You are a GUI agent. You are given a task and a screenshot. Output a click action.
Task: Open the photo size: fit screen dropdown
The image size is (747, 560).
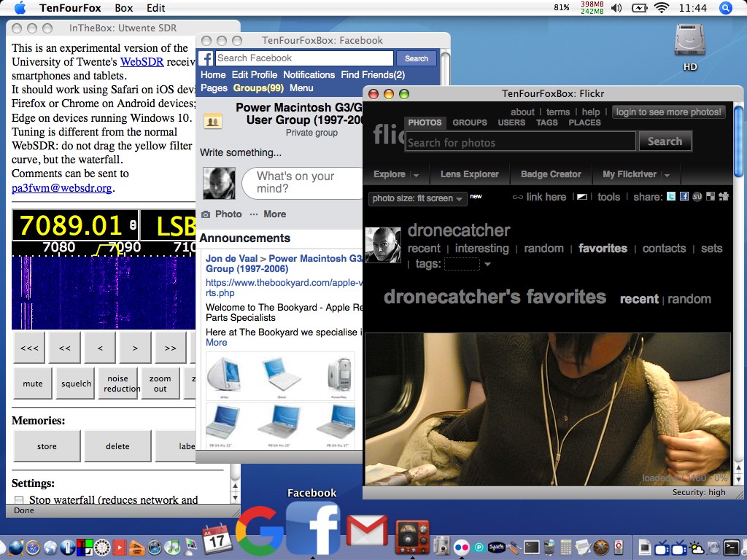[x=417, y=198]
